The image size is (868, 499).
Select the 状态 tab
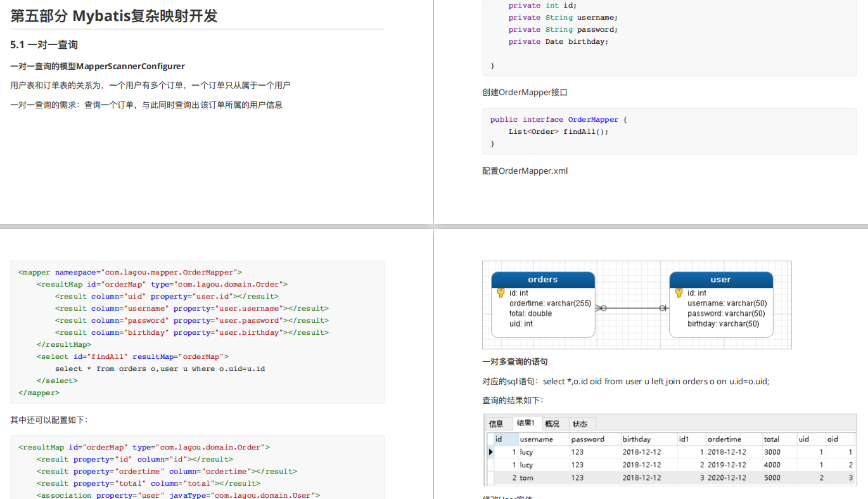[x=580, y=424]
